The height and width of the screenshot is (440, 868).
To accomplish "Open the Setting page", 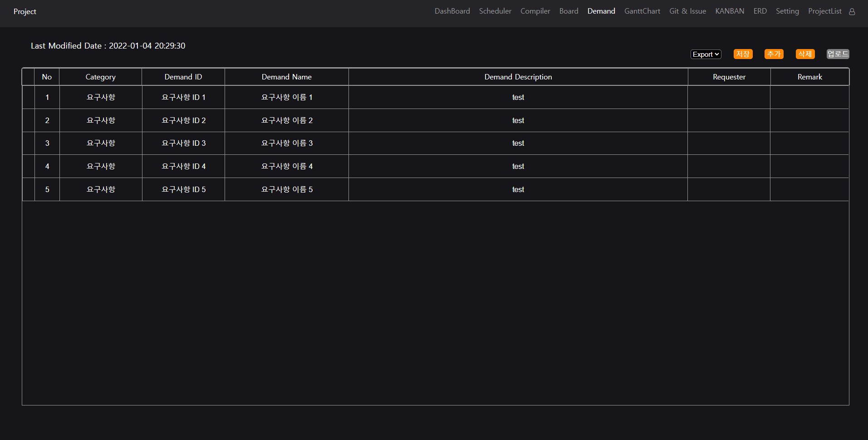I will pyautogui.click(x=788, y=11).
